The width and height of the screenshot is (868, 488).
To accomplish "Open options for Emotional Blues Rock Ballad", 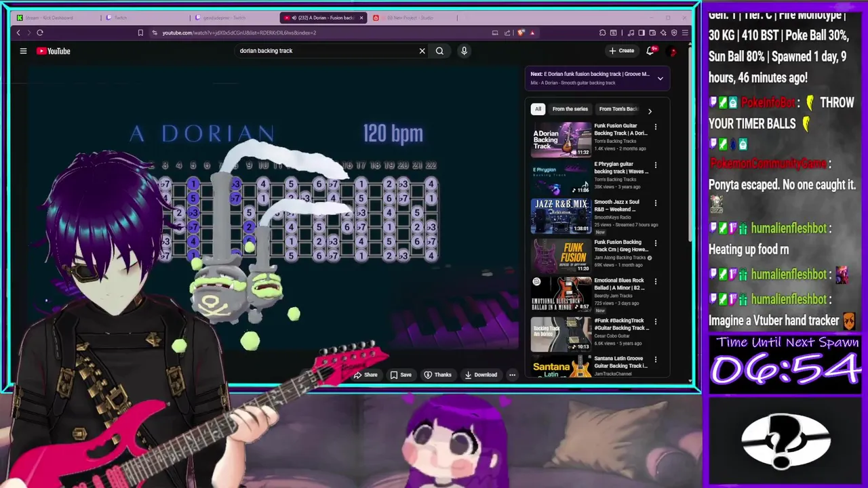I will pyautogui.click(x=655, y=281).
